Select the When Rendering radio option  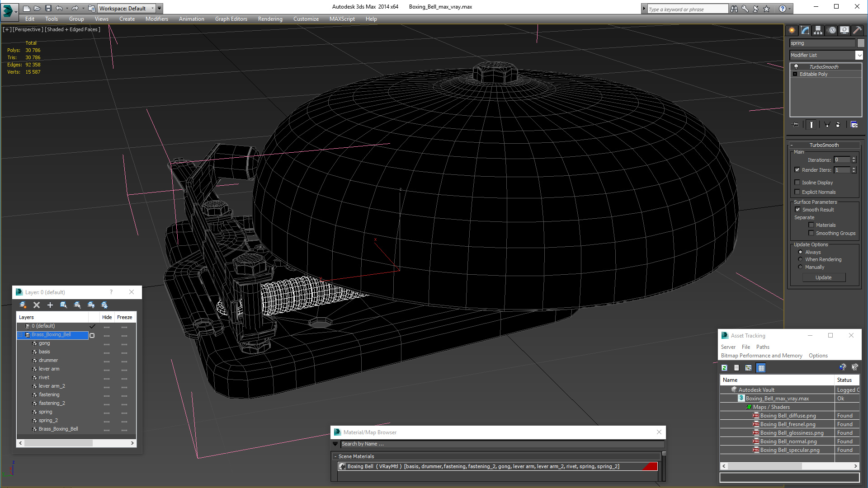[801, 259]
